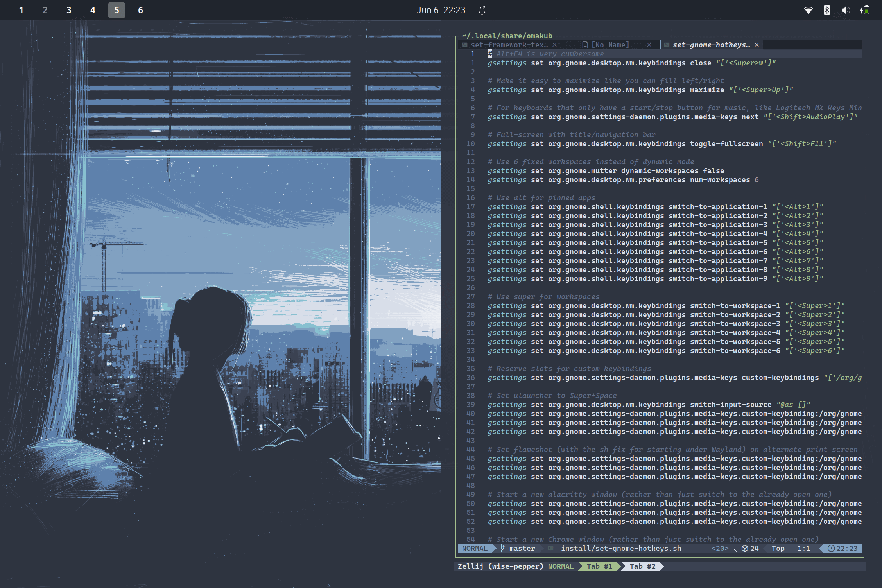Close the [No Name] buffer tab
Screen dimensions: 882x588
point(649,45)
